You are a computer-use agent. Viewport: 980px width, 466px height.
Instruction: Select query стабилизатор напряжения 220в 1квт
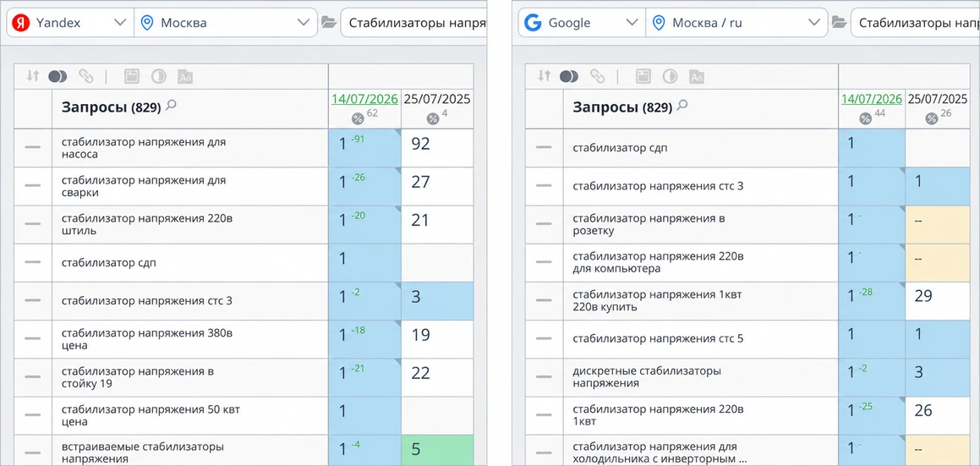coord(659,415)
